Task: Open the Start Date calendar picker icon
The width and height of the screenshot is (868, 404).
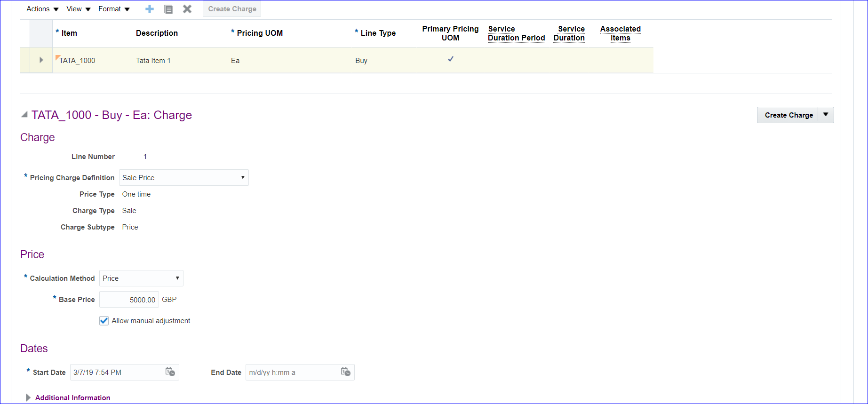Action: [x=170, y=372]
